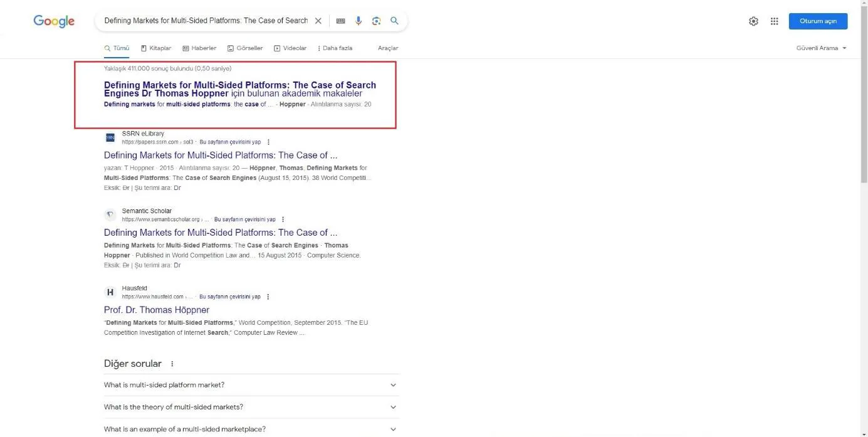
Task: Open Araçlar search tools
Action: click(x=388, y=48)
